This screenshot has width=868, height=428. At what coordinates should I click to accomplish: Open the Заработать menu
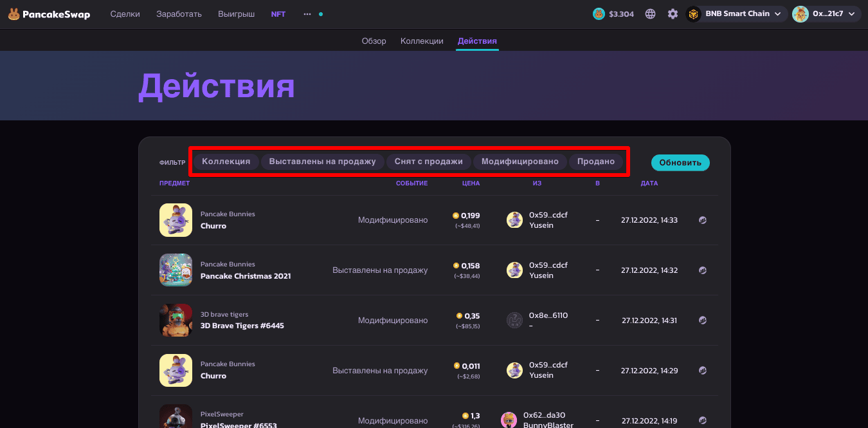point(179,14)
